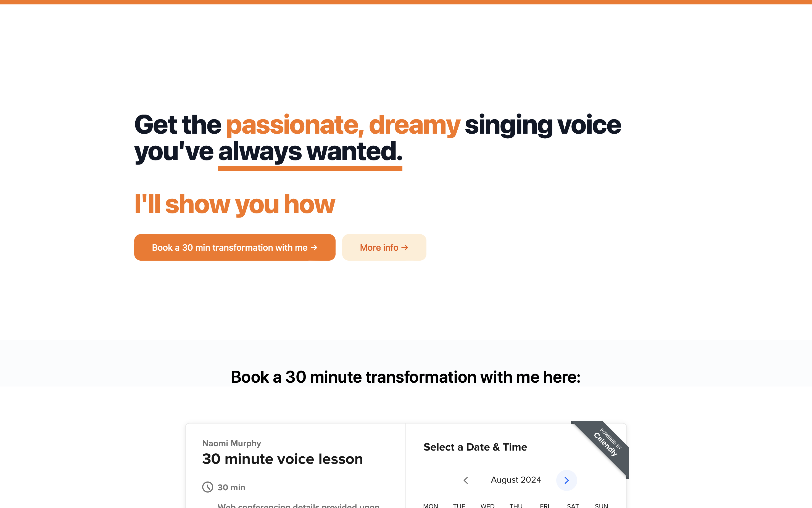Click the orange passionate, dreamy headline text
The image size is (812, 508).
click(343, 125)
